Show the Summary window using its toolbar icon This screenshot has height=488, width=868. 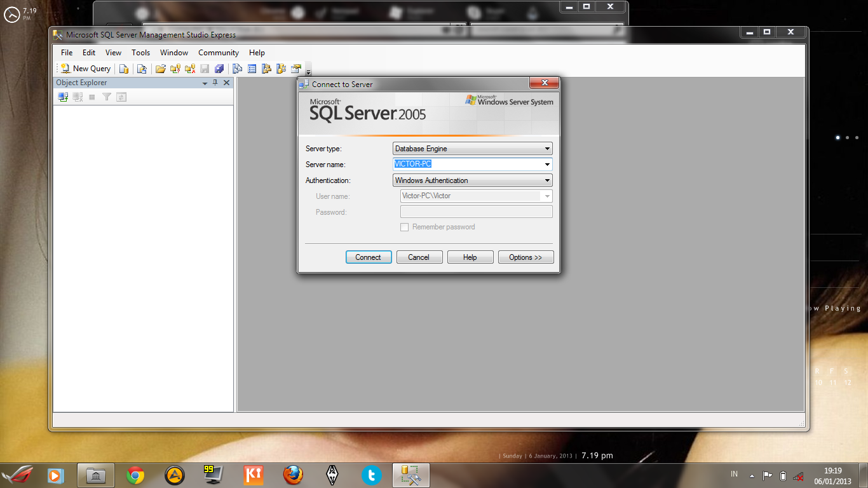click(253, 69)
